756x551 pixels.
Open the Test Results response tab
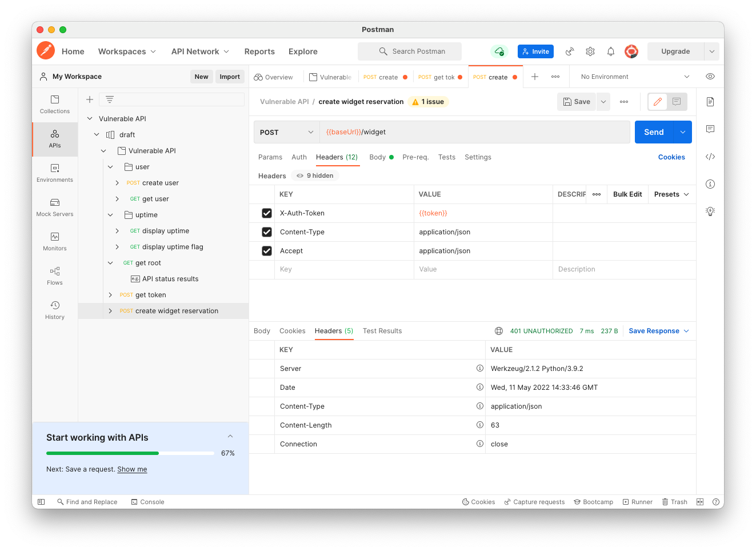pyautogui.click(x=382, y=331)
